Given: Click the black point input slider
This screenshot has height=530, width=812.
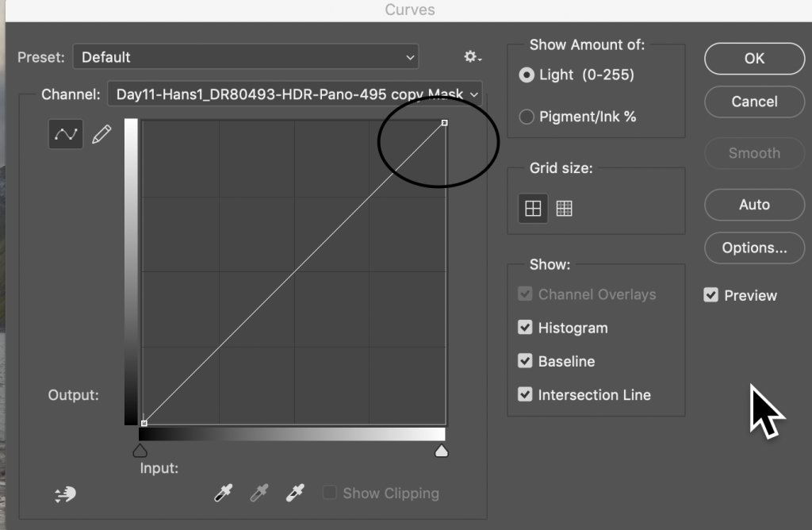Looking at the screenshot, I should pyautogui.click(x=140, y=451).
